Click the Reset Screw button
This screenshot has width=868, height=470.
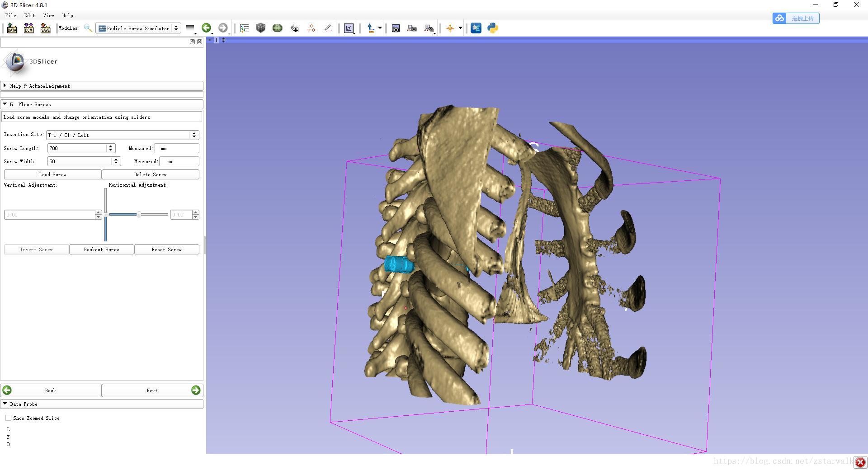166,249
